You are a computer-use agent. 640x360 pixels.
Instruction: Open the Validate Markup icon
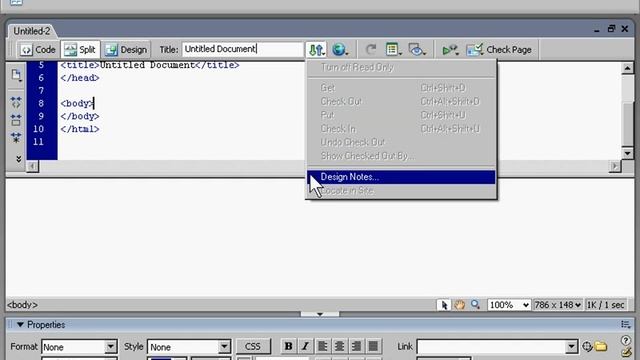tap(450, 50)
